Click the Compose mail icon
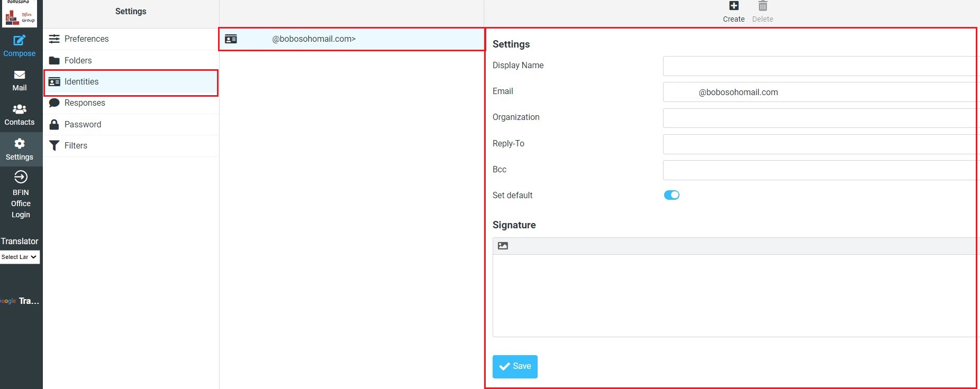 [x=20, y=41]
